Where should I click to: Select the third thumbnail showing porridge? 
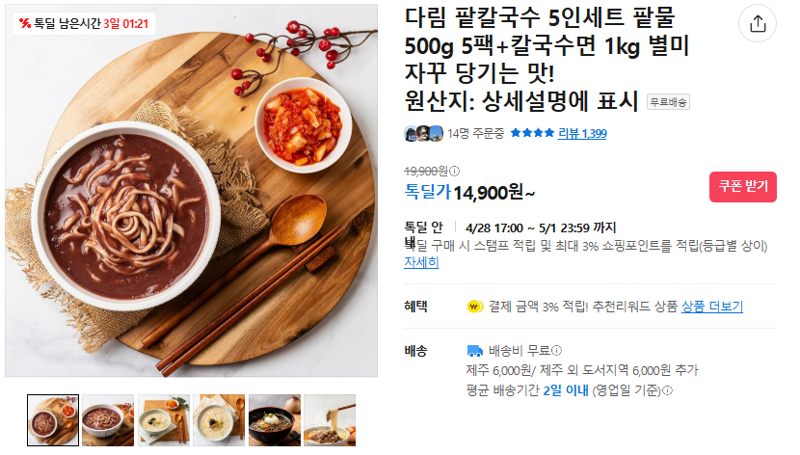coord(164,420)
